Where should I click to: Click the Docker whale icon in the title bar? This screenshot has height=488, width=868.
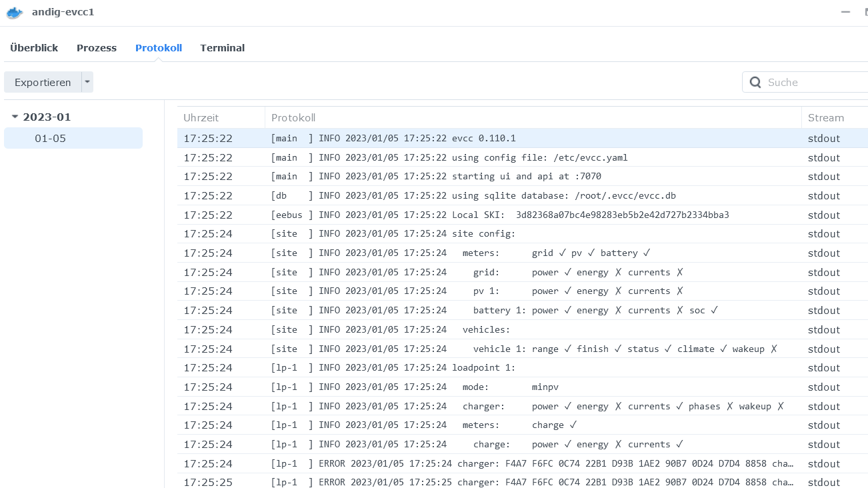pos(14,11)
